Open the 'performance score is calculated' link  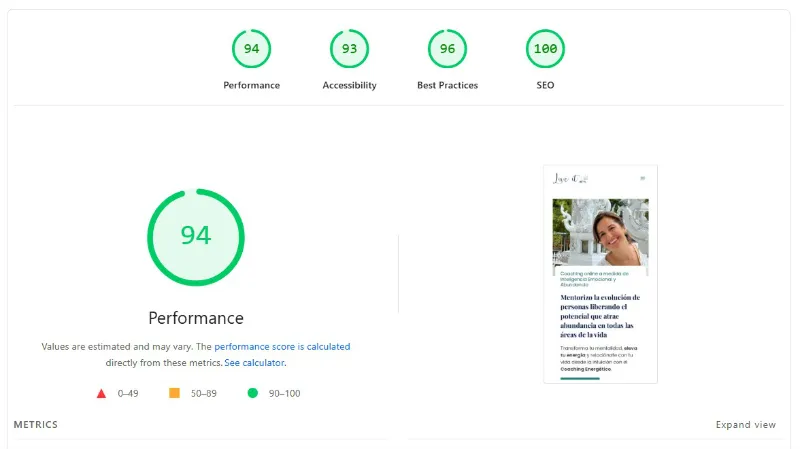pyautogui.click(x=282, y=346)
